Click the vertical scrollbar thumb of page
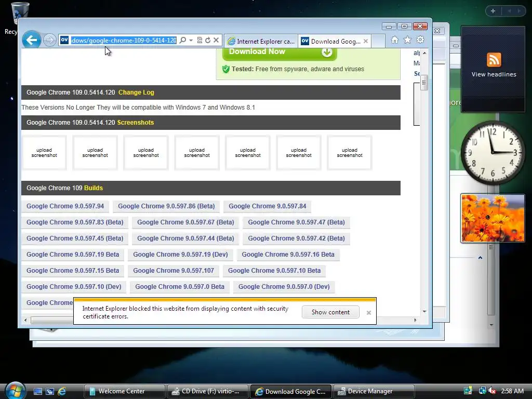Screen dimensions: 532x399 click(424, 83)
